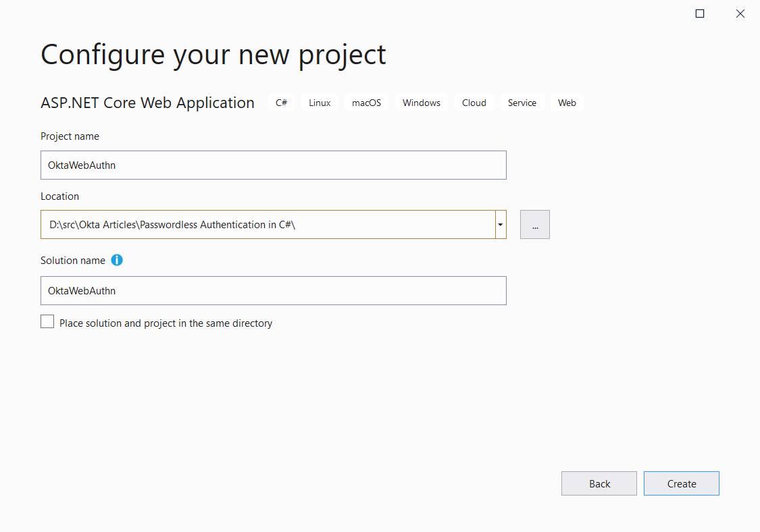The image size is (760, 532).
Task: Click the macOS platform tag
Action: [366, 103]
